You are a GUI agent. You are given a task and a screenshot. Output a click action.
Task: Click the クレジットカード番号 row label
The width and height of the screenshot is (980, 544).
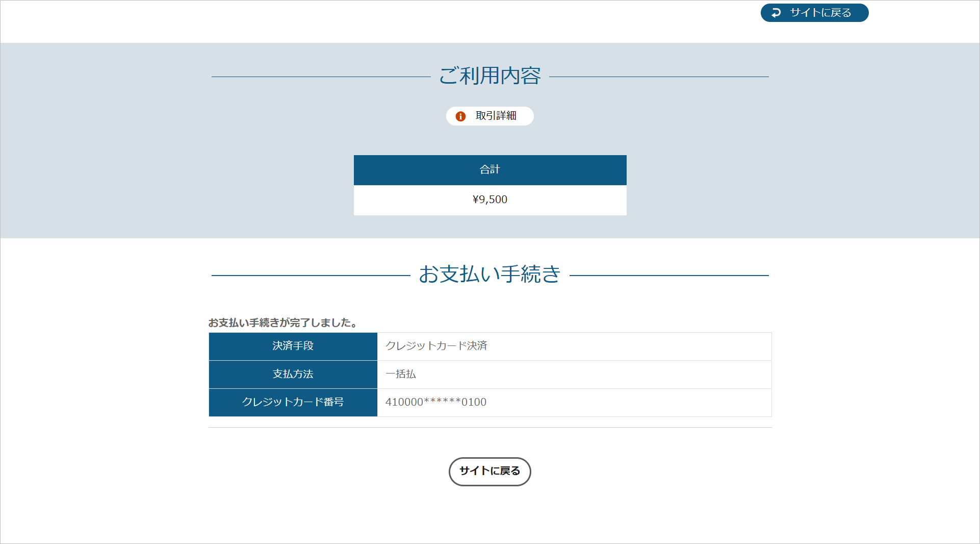293,403
